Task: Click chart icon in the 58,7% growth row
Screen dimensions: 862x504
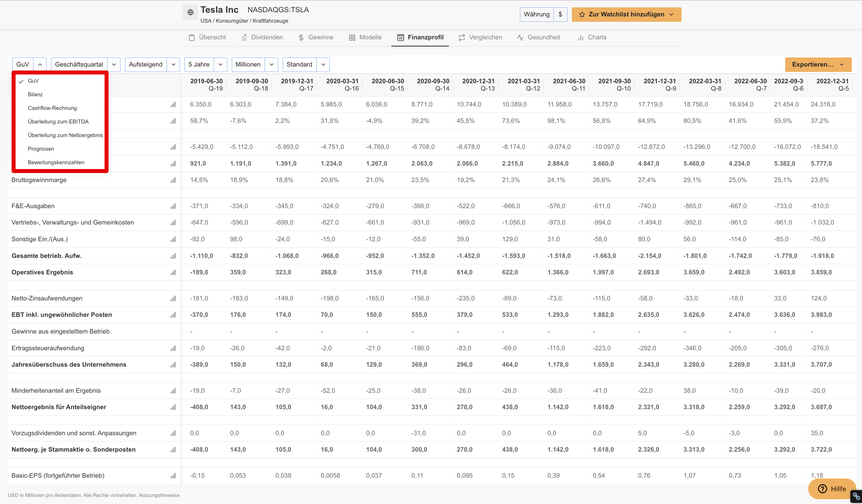Action: [x=173, y=121]
